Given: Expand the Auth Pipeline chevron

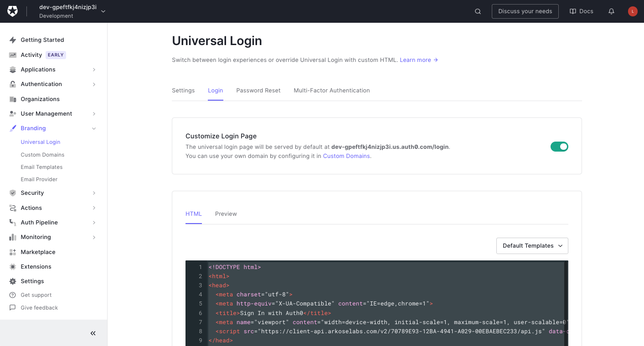Looking at the screenshot, I should click(94, 223).
